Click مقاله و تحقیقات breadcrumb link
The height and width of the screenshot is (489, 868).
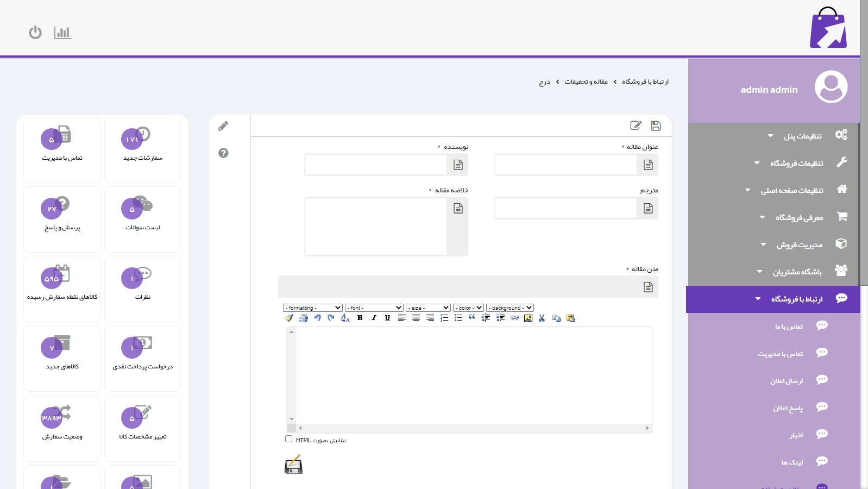coord(586,81)
